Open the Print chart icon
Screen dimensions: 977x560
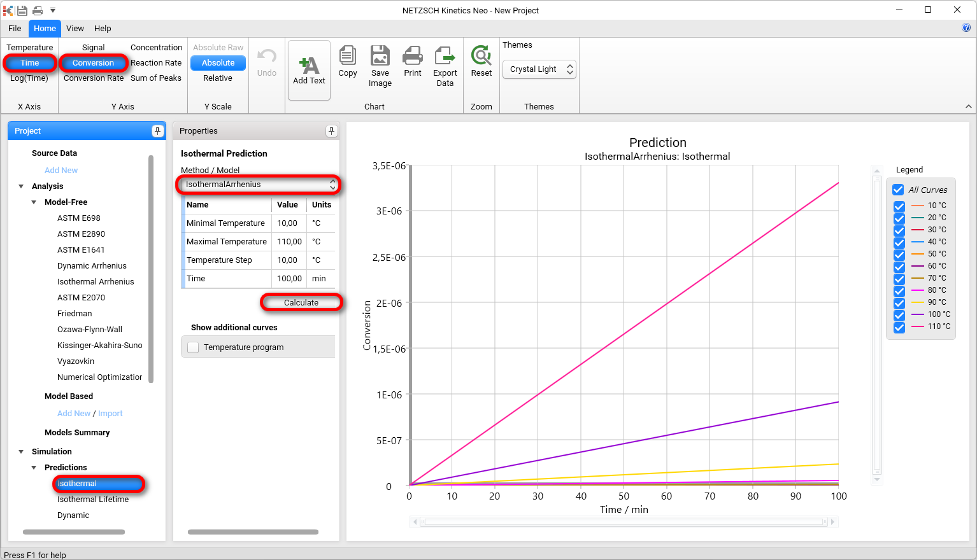412,65
